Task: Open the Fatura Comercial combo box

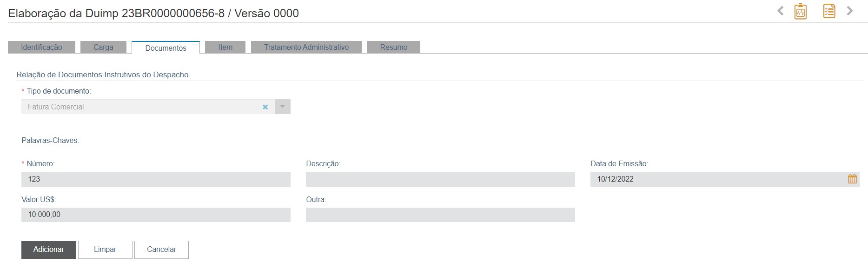Action: tap(139, 107)
